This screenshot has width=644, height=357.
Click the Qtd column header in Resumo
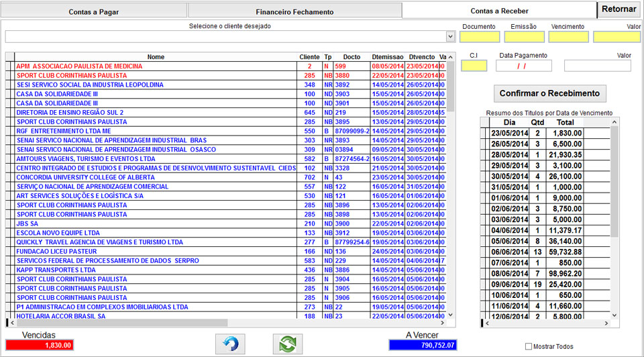pyautogui.click(x=537, y=122)
